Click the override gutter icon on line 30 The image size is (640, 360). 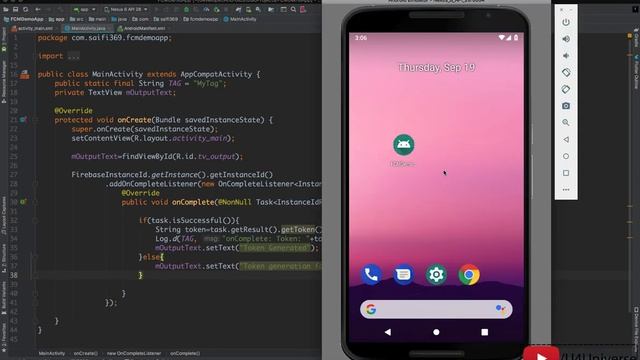(x=23, y=202)
